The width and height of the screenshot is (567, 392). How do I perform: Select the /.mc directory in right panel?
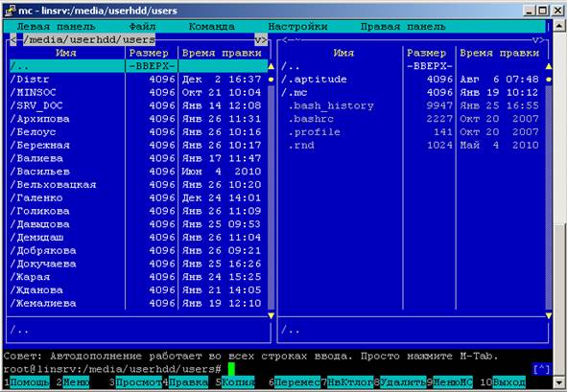(413, 93)
